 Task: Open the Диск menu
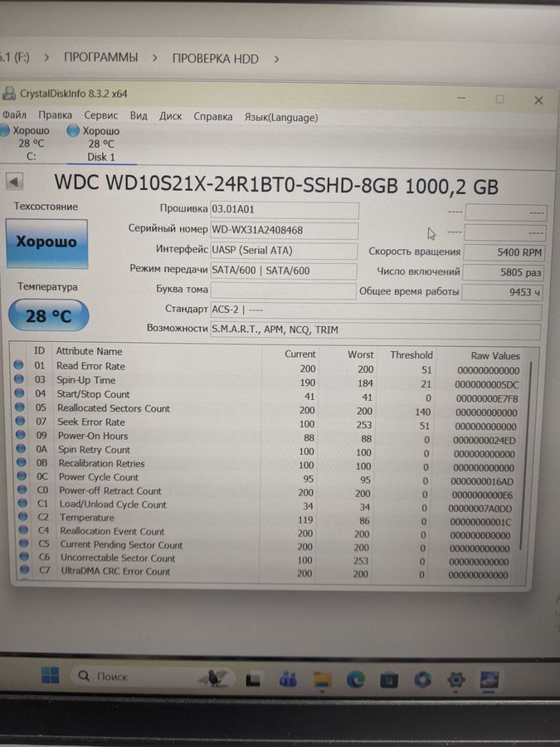tap(171, 117)
